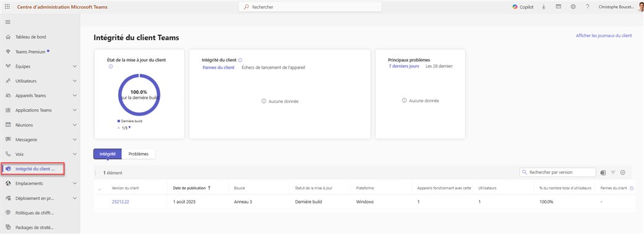Focus the top Rechercher search box
Screen dimensions: 644x234
coord(310,7)
